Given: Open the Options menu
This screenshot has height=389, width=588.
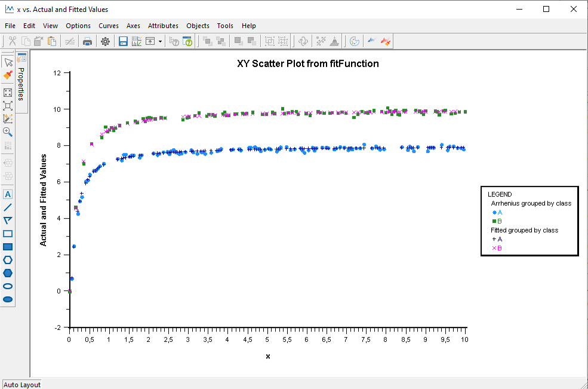Looking at the screenshot, I should (x=78, y=26).
